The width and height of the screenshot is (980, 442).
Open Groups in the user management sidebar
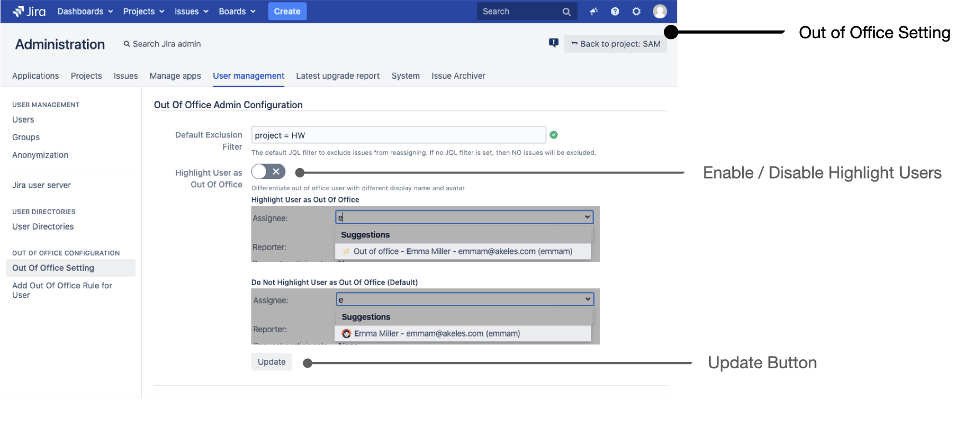tap(26, 138)
